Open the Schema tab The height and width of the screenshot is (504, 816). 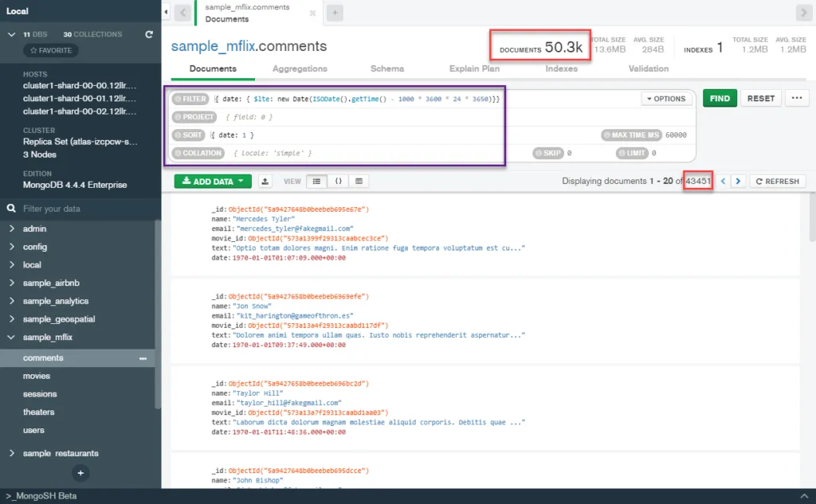tap(386, 68)
